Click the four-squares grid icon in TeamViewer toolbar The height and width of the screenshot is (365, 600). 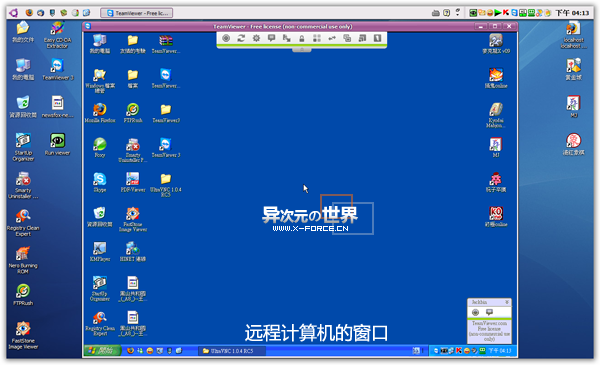click(317, 38)
